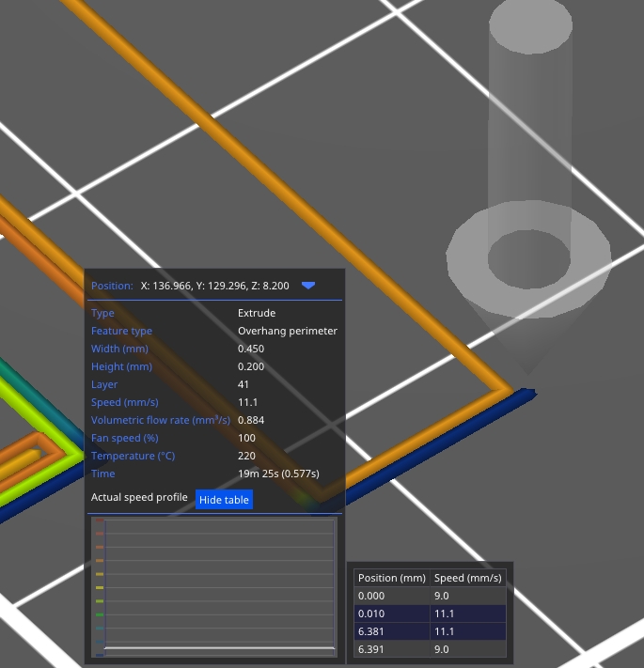Image resolution: width=644 pixels, height=668 pixels.
Task: Click the Actual speed profile heading
Action: [x=139, y=497]
